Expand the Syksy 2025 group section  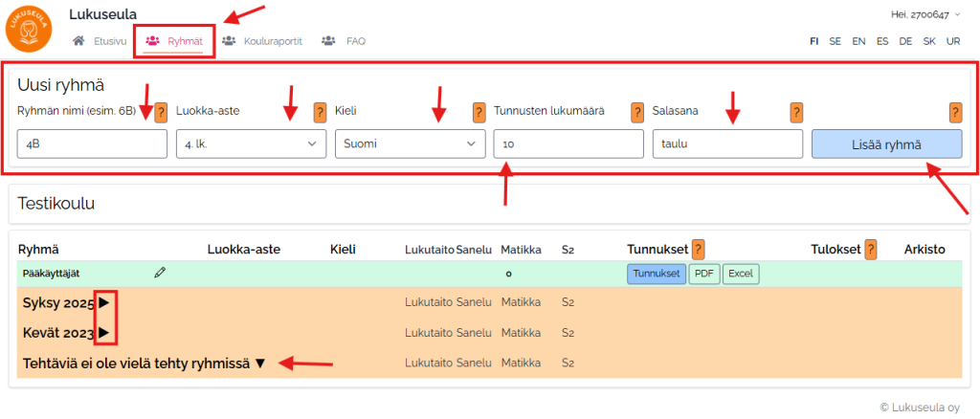[x=104, y=303]
